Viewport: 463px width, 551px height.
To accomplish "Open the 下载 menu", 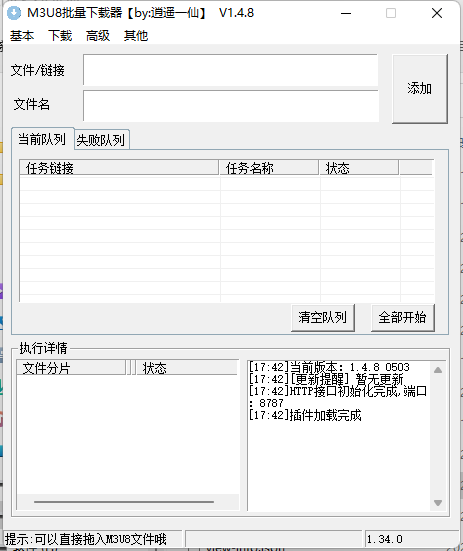I will point(60,36).
